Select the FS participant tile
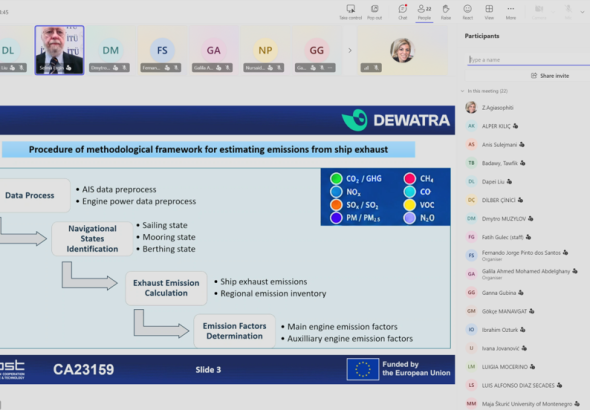 pyautogui.click(x=162, y=50)
